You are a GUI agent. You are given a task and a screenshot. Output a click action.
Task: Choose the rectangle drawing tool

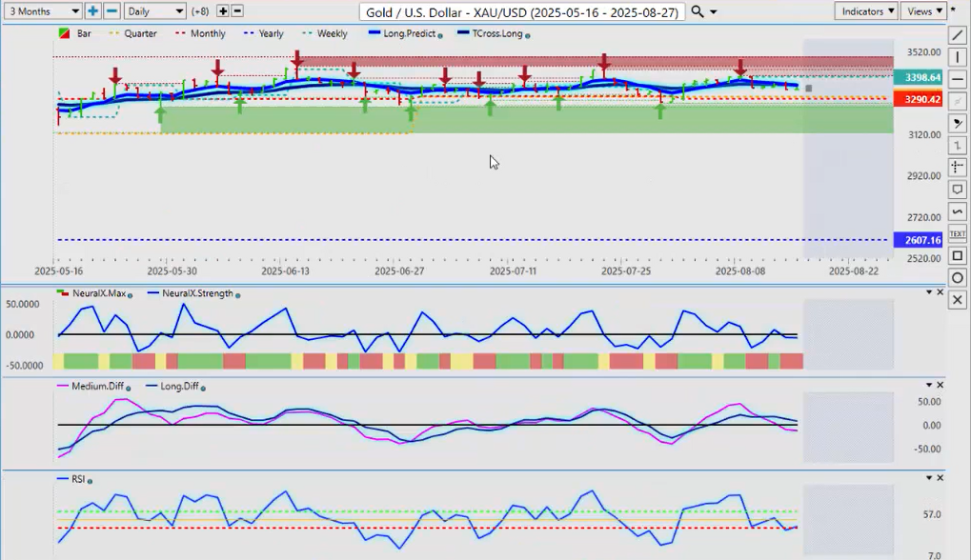959,255
